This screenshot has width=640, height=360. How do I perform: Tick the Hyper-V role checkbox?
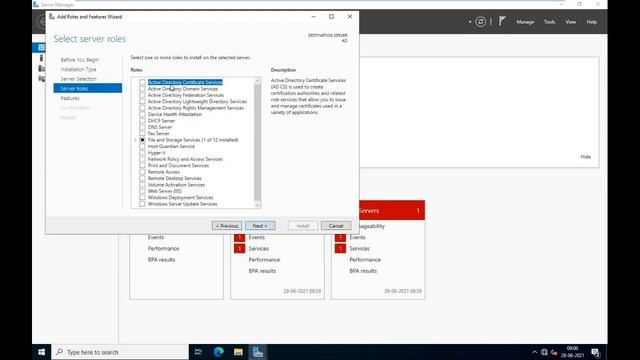coord(142,153)
